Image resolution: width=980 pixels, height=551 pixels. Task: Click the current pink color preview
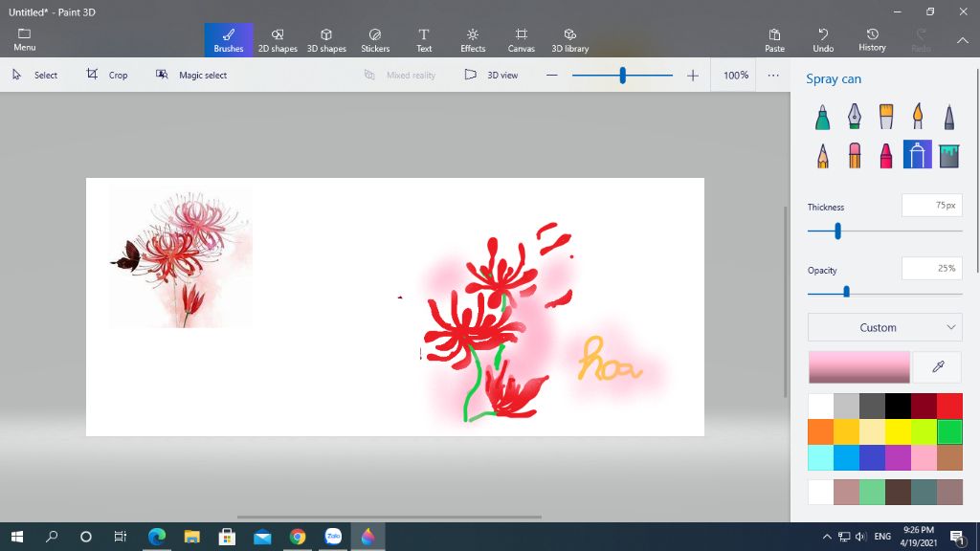[859, 366]
